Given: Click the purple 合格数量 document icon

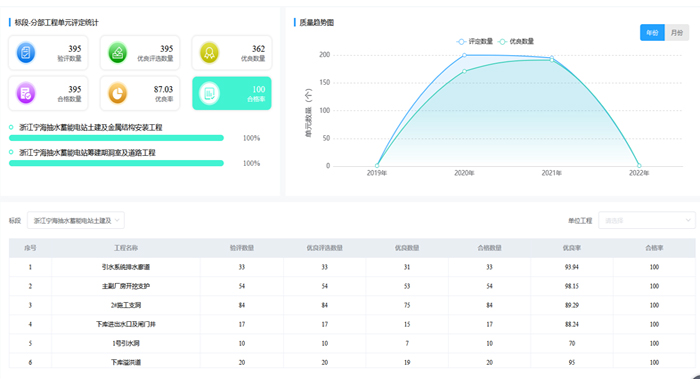Looking at the screenshot, I should tap(26, 93).
